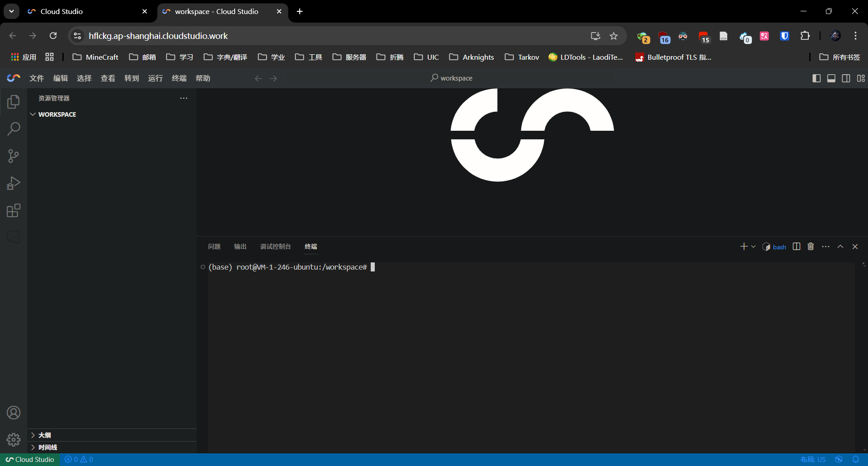Open the 转到 (Go) menu
The image size is (868, 466).
tap(132, 78)
